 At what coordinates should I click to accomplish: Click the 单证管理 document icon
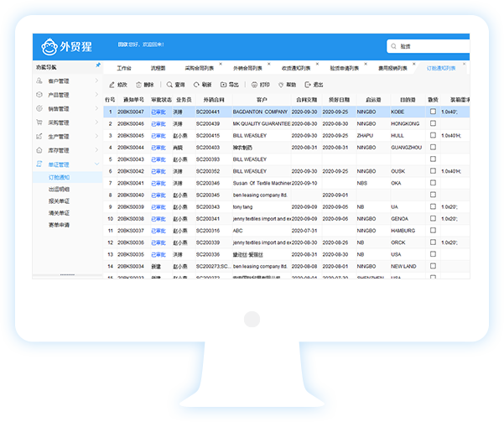39,164
